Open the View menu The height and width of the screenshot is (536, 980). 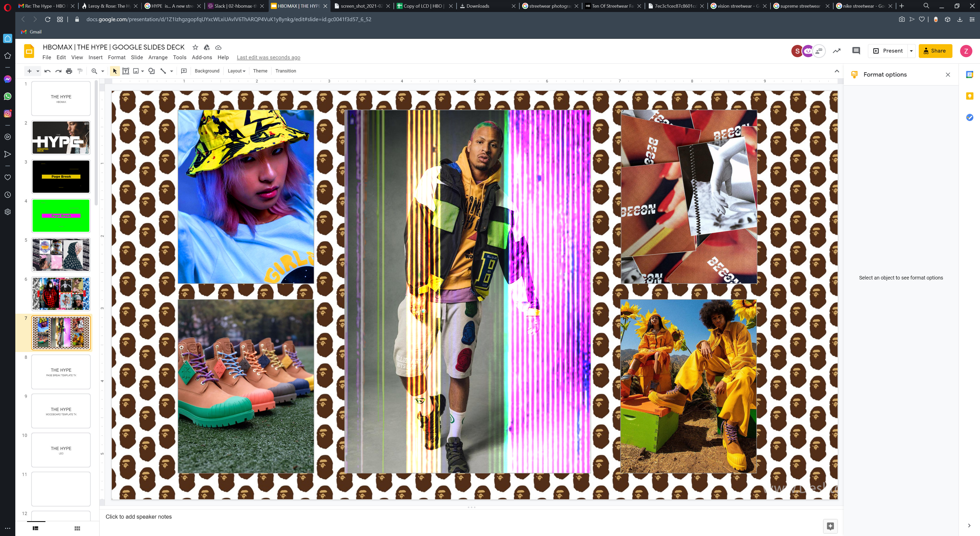[77, 57]
